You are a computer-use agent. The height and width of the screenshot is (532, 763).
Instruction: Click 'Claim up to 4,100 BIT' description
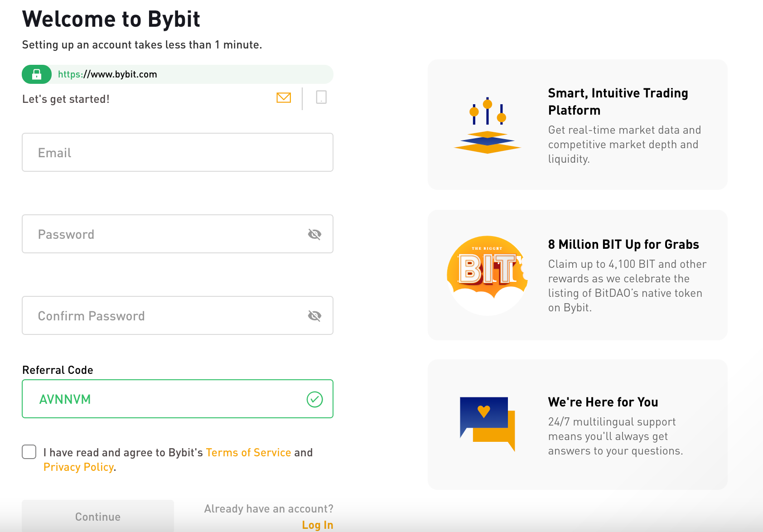pyautogui.click(x=627, y=286)
